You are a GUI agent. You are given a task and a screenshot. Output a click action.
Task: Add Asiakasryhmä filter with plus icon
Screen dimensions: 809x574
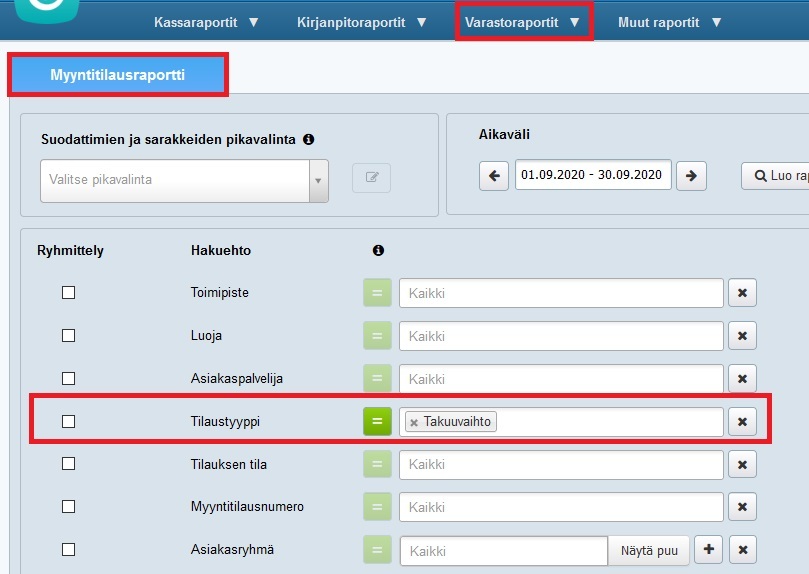pyautogui.click(x=708, y=551)
